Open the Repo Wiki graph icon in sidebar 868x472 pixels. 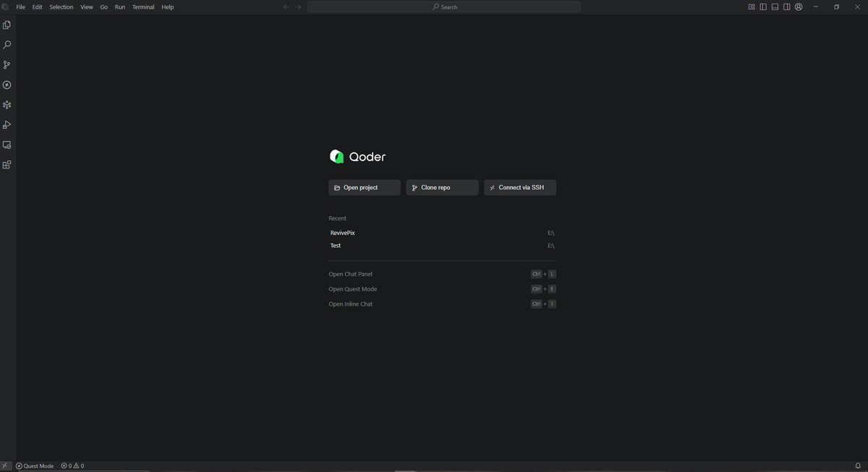7,105
